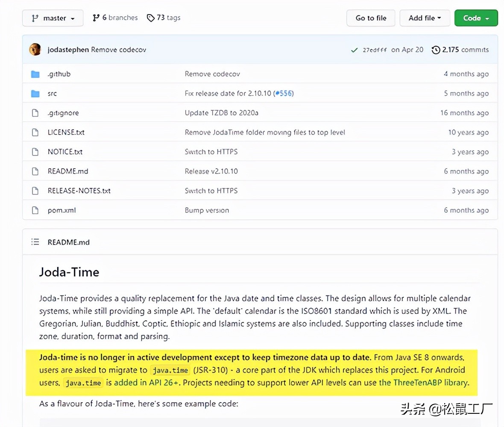Screen dimensions: 504x427
Task: Open 'Fix release date for 2.10.10' commit
Action: click(x=228, y=94)
